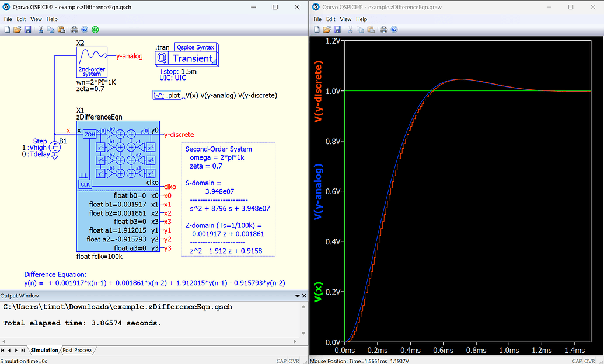Open a schematic using the folder icon
The image size is (604, 364).
(x=17, y=29)
